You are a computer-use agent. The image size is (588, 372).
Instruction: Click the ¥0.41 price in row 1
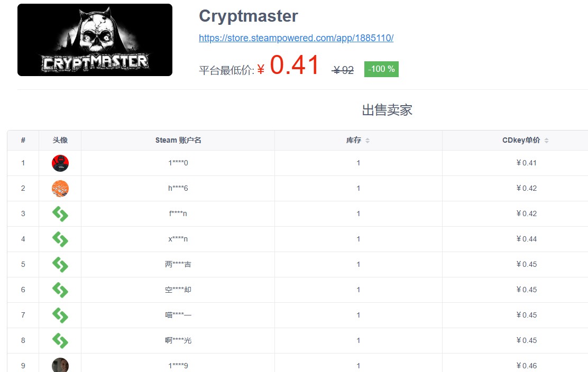526,163
